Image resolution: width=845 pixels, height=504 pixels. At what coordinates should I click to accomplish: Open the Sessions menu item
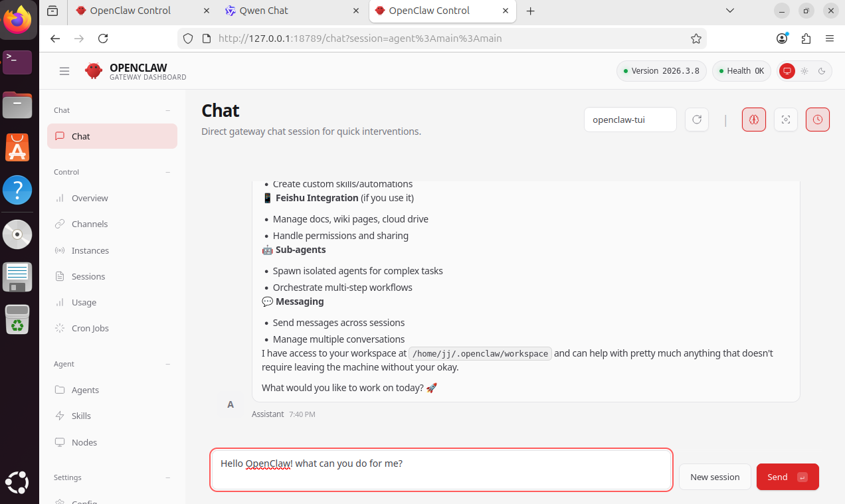click(88, 276)
